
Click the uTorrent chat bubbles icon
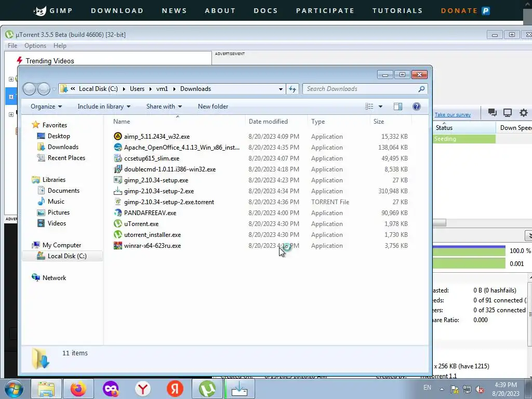(493, 113)
